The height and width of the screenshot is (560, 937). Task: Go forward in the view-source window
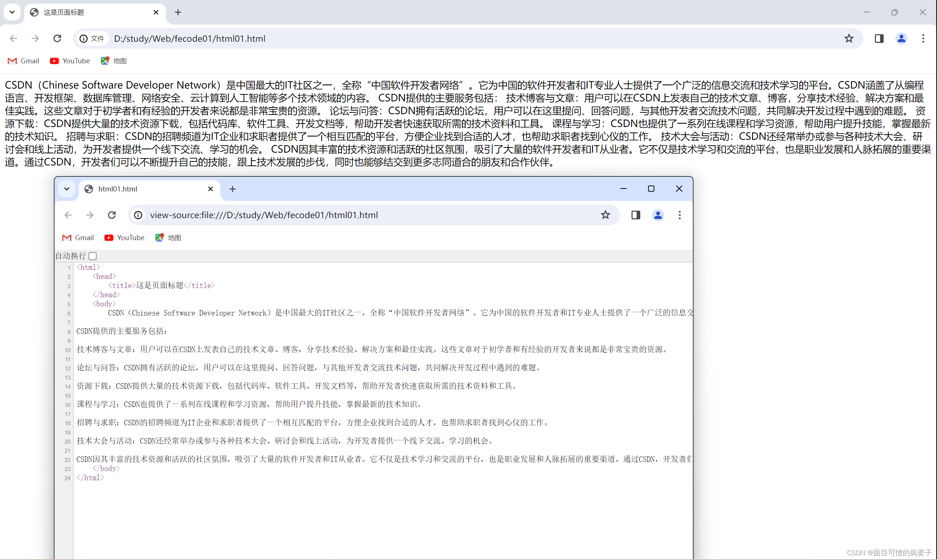click(x=90, y=215)
